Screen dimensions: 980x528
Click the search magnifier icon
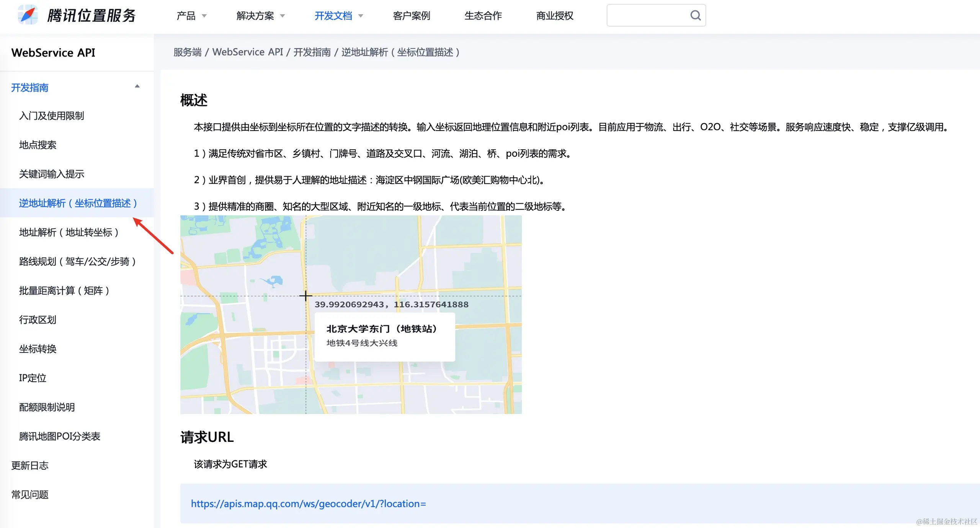(695, 15)
